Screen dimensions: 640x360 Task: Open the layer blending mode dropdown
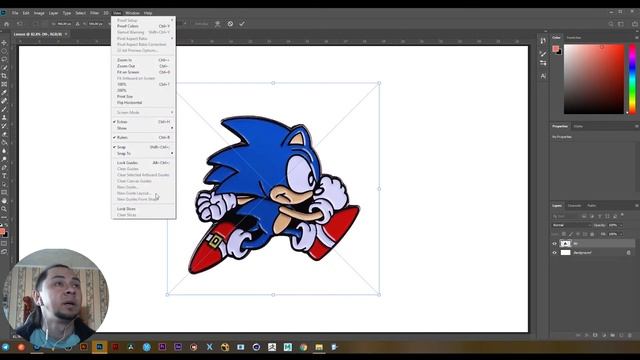click(571, 225)
